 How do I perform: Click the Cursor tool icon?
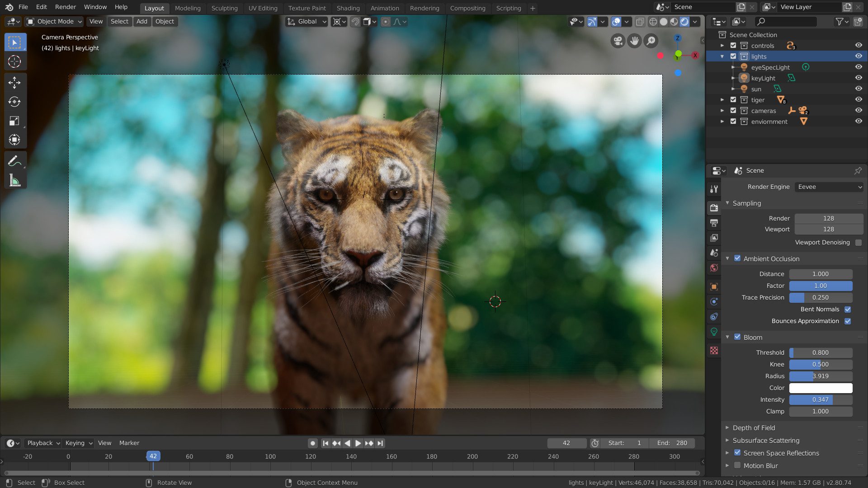pyautogui.click(x=14, y=60)
